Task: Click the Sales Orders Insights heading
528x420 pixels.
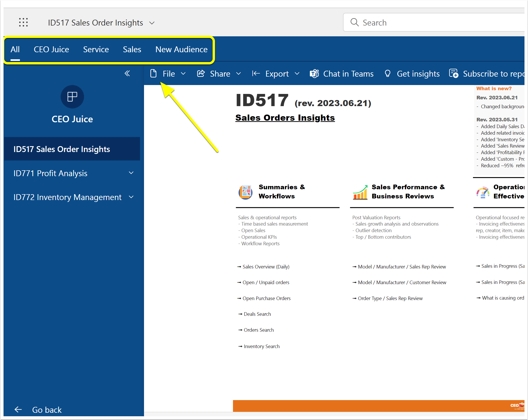Action: [285, 118]
